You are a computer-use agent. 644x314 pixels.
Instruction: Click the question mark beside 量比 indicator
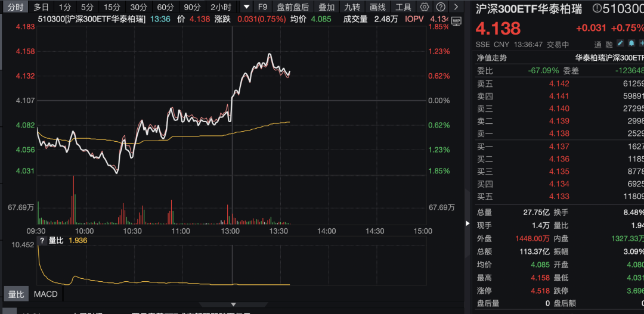point(42,241)
